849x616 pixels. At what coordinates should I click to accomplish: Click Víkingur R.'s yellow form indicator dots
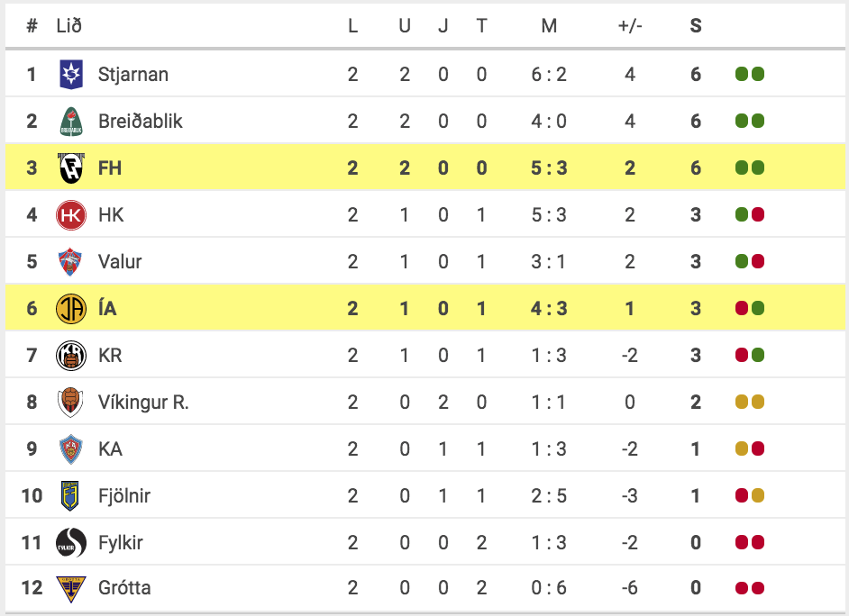(x=750, y=402)
